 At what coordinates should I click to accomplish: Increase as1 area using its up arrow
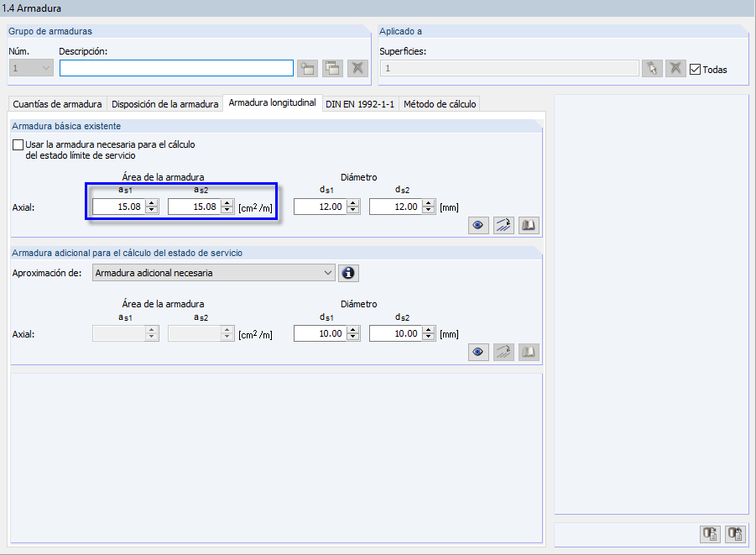[151, 202]
